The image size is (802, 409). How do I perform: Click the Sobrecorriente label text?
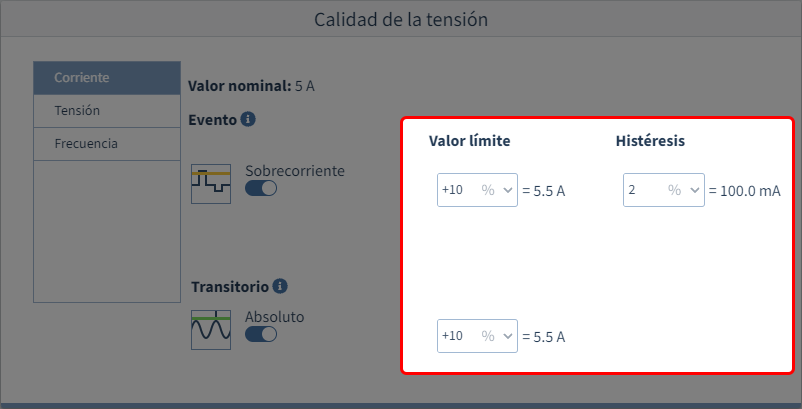(x=295, y=171)
